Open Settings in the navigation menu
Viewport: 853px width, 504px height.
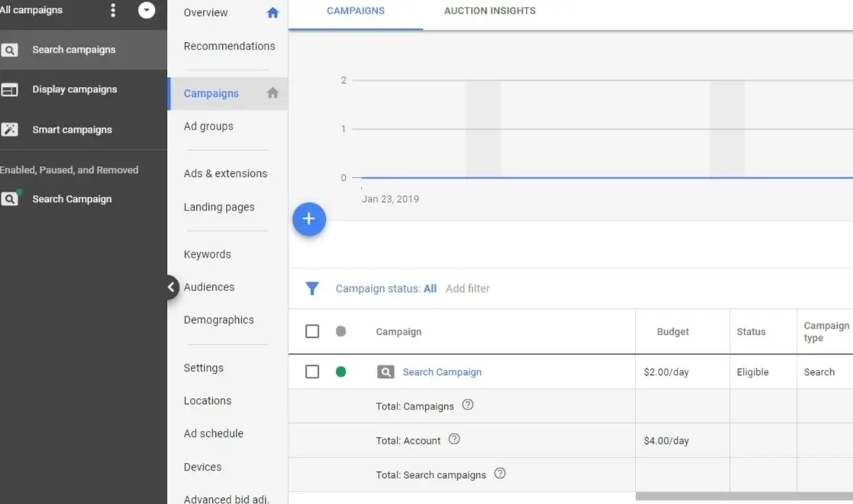point(204,368)
